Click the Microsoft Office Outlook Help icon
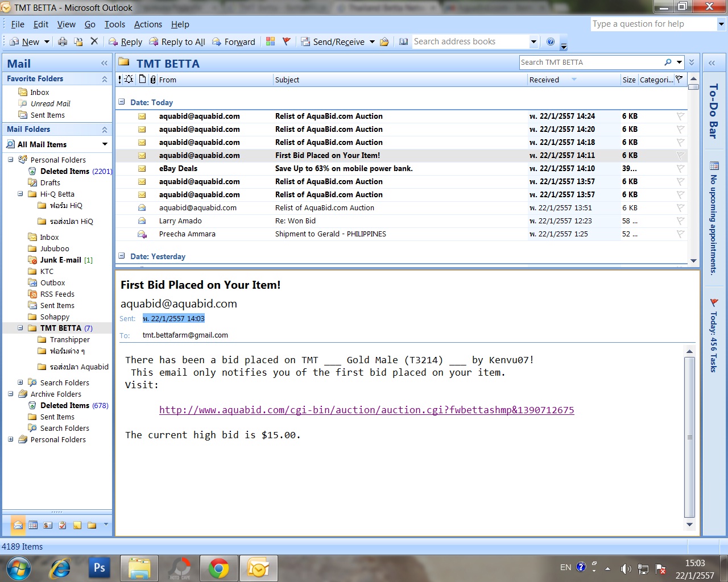The width and height of the screenshot is (728, 582). (x=551, y=41)
